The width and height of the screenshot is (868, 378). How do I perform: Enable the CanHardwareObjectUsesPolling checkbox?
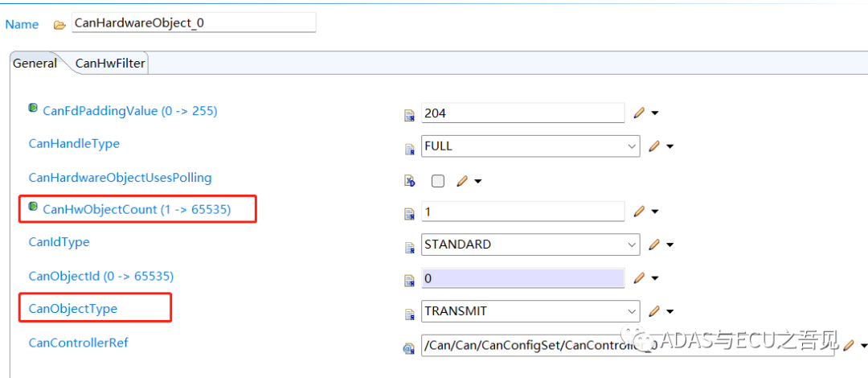(437, 181)
